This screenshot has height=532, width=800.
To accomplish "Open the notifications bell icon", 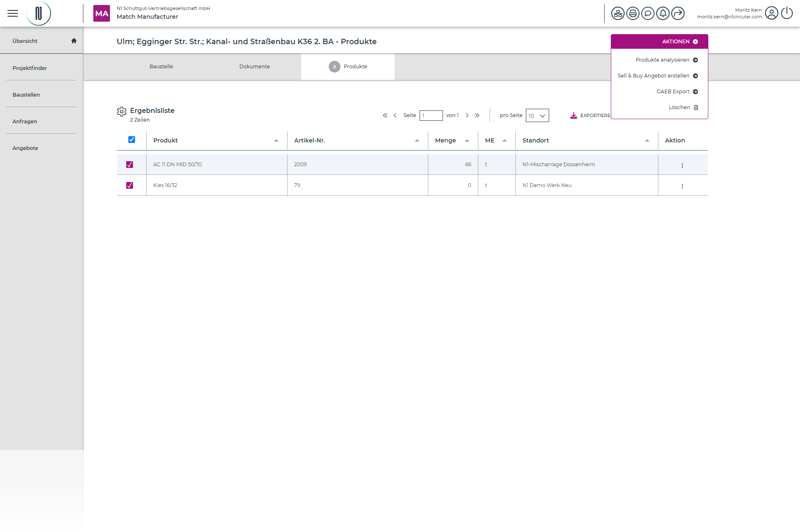I will point(662,13).
